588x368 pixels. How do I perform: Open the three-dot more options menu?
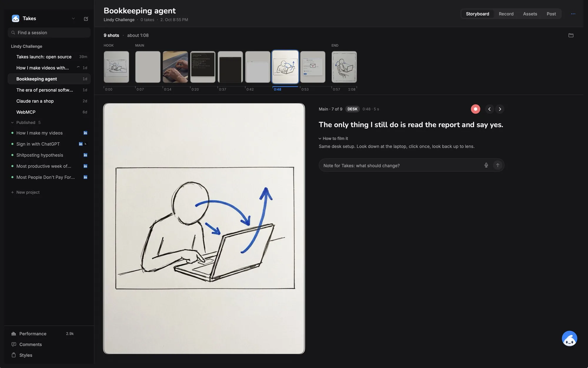pos(573,14)
